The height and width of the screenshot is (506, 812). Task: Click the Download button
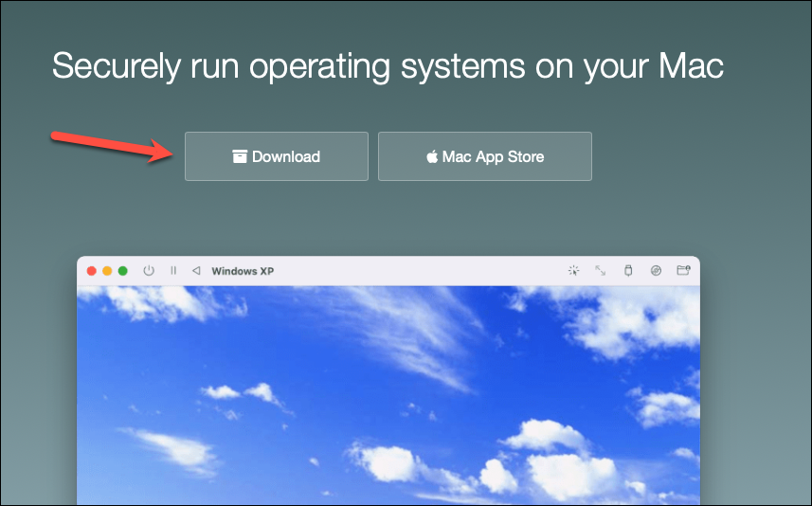[277, 156]
